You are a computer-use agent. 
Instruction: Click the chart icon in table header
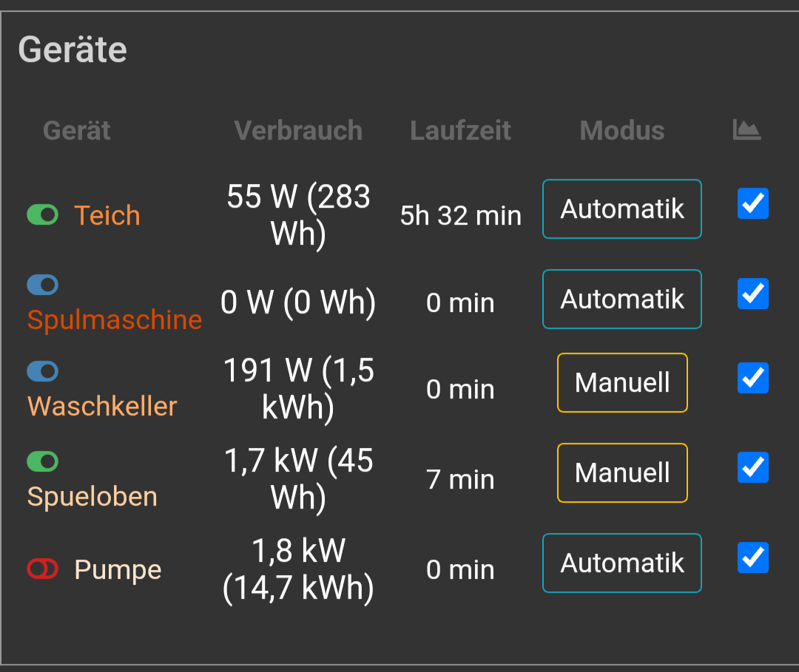click(x=746, y=130)
